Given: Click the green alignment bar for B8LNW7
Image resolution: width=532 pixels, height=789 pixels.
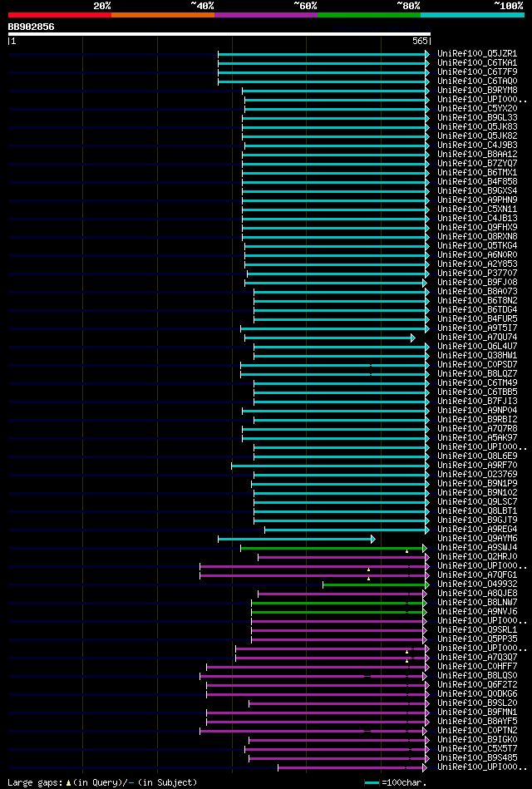Looking at the screenshot, I should pyautogui.click(x=339, y=603).
